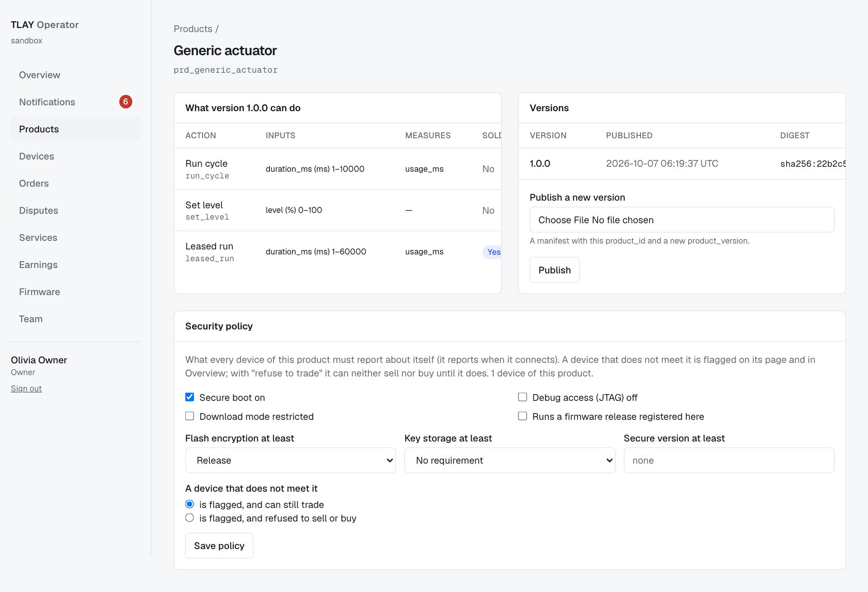Open the Flash encryption at least dropdown
This screenshot has width=868, height=592.
(x=291, y=460)
